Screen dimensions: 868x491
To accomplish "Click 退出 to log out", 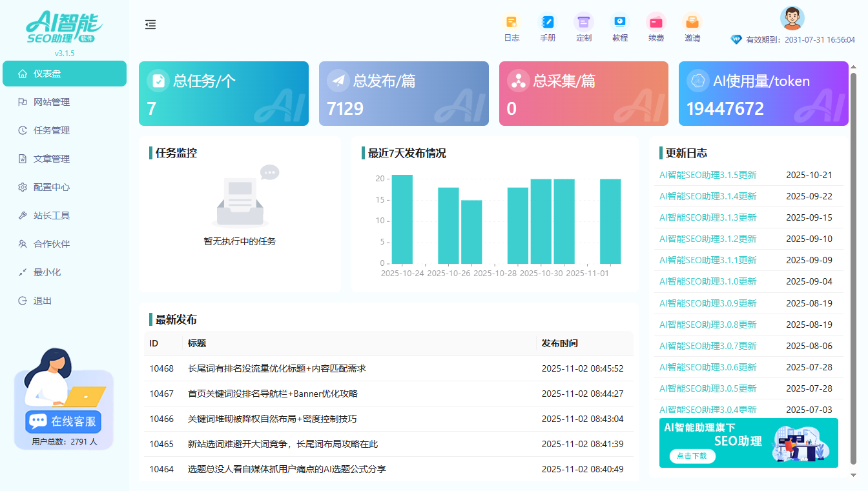I will (x=43, y=301).
